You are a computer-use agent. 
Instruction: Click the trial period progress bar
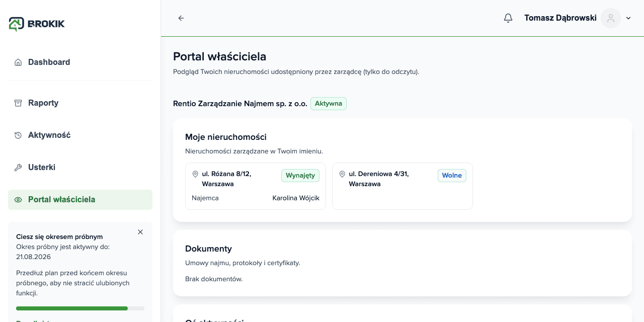80,308
